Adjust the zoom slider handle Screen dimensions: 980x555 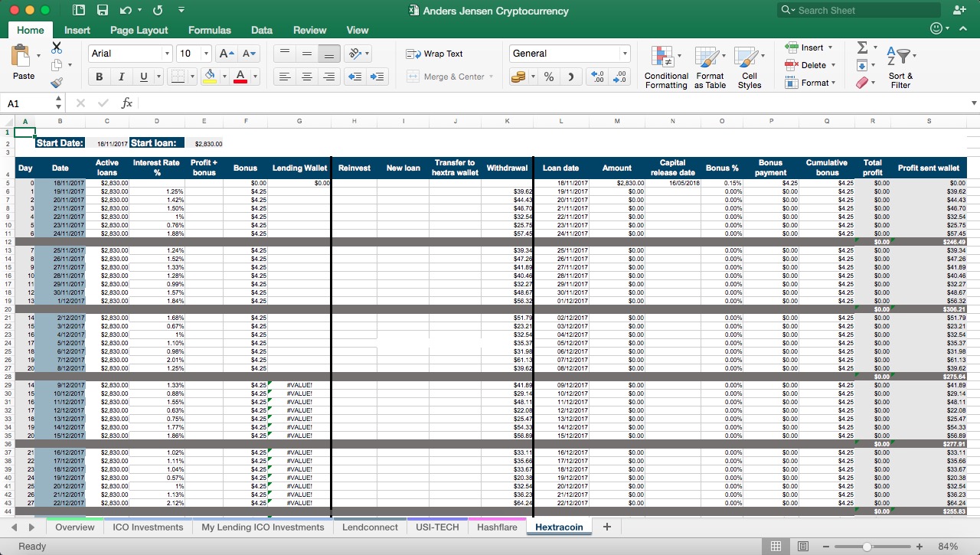tap(867, 546)
